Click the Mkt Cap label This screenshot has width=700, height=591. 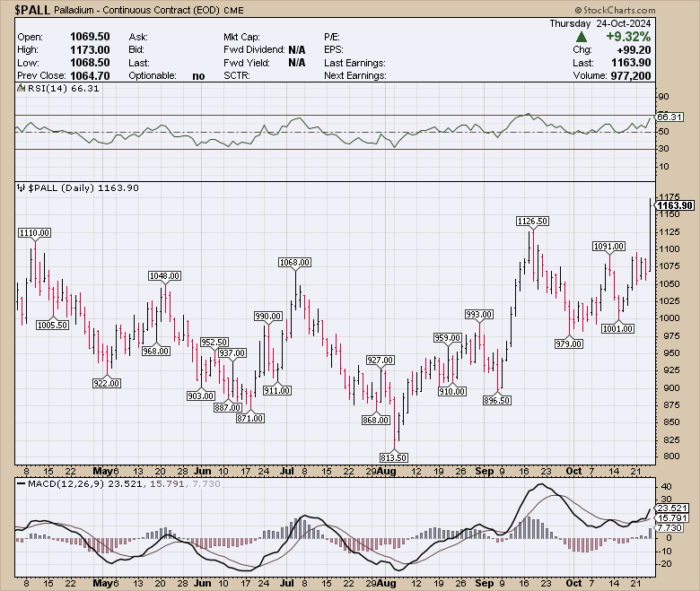[x=241, y=37]
